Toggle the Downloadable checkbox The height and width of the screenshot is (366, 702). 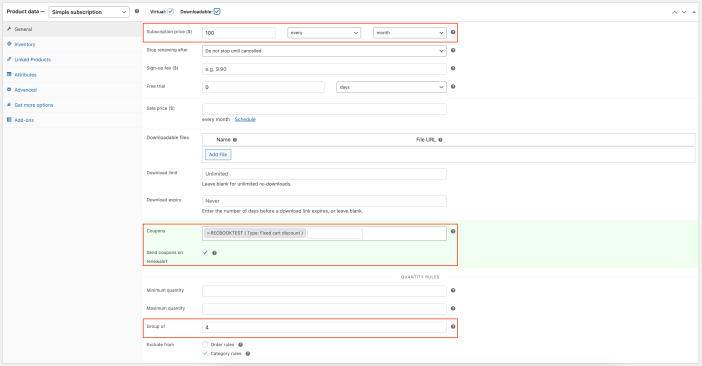pos(217,12)
